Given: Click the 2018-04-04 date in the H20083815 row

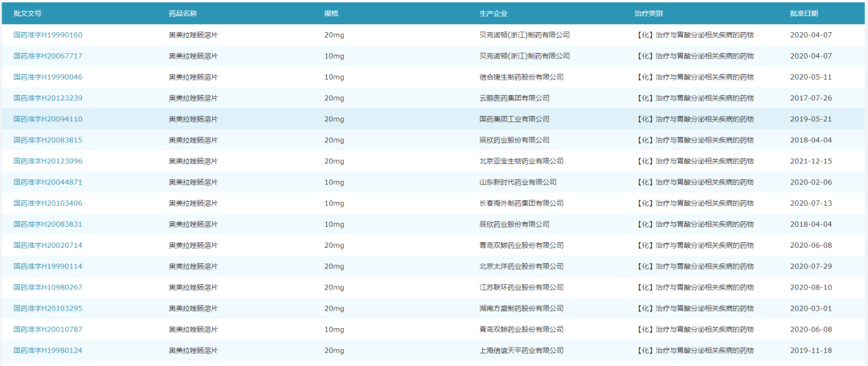Looking at the screenshot, I should 811,140.
